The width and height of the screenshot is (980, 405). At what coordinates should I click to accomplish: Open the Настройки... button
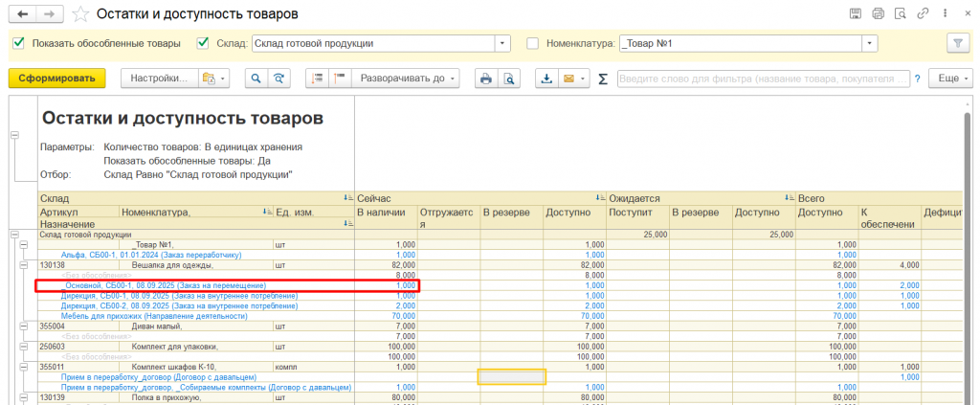point(160,79)
